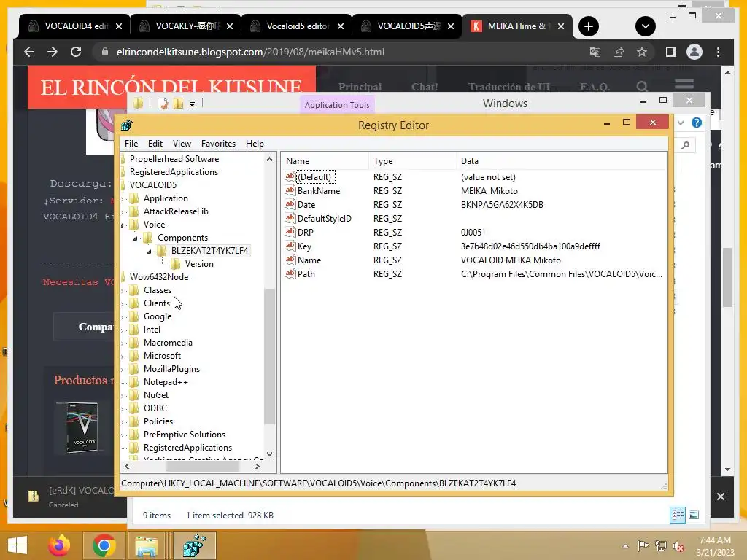This screenshot has height=560, width=747.
Task: Select the Name value icon
Action: pos(290,260)
